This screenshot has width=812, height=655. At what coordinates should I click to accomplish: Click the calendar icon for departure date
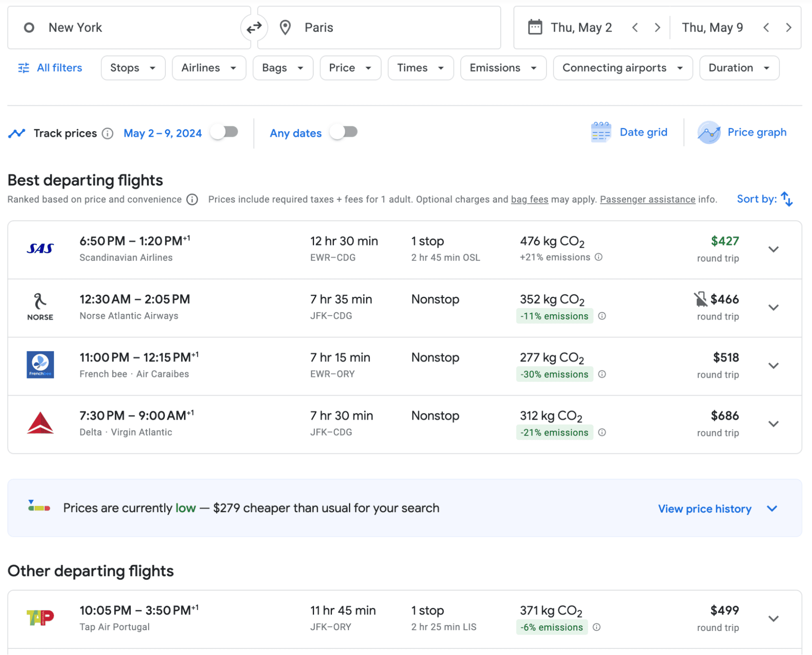534,27
